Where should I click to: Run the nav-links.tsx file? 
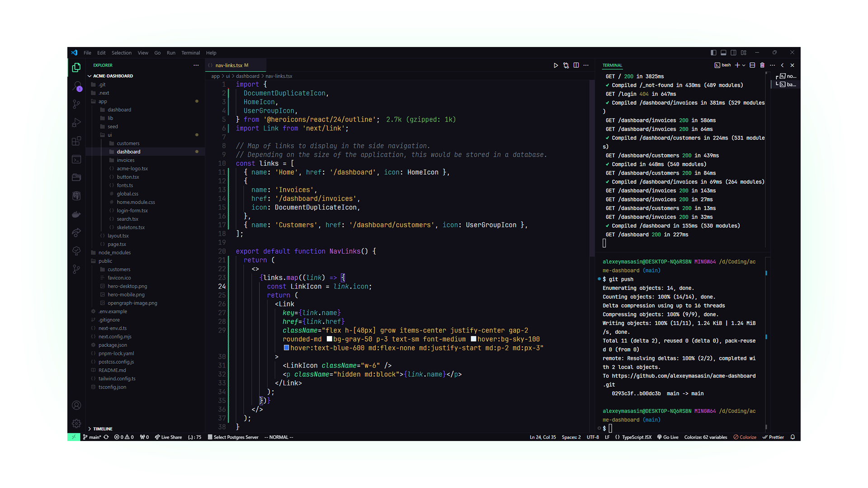pyautogui.click(x=556, y=66)
